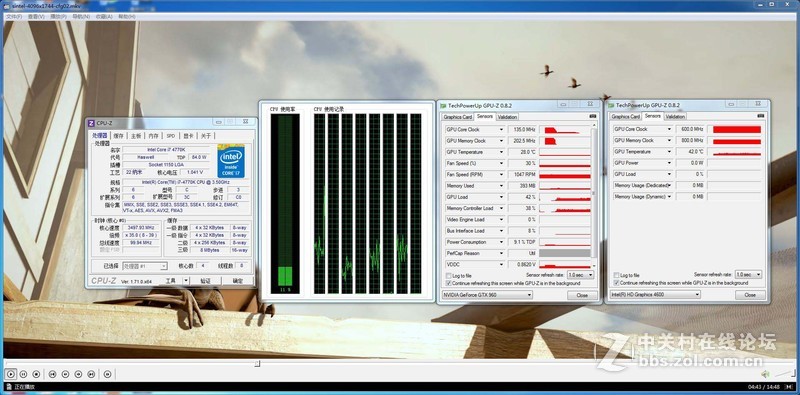Click the GPU-Z title icon of GTX 960 window

tap(443, 106)
